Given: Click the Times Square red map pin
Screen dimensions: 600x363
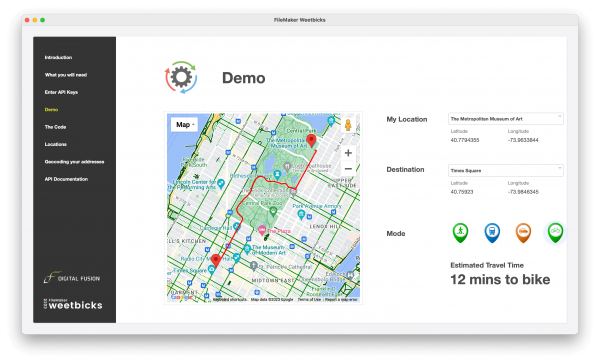Looking at the screenshot, I should coord(216,260).
